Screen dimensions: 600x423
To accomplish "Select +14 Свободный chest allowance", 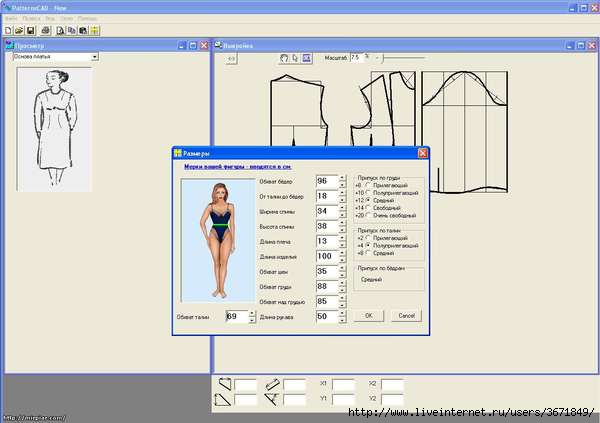I will [368, 208].
